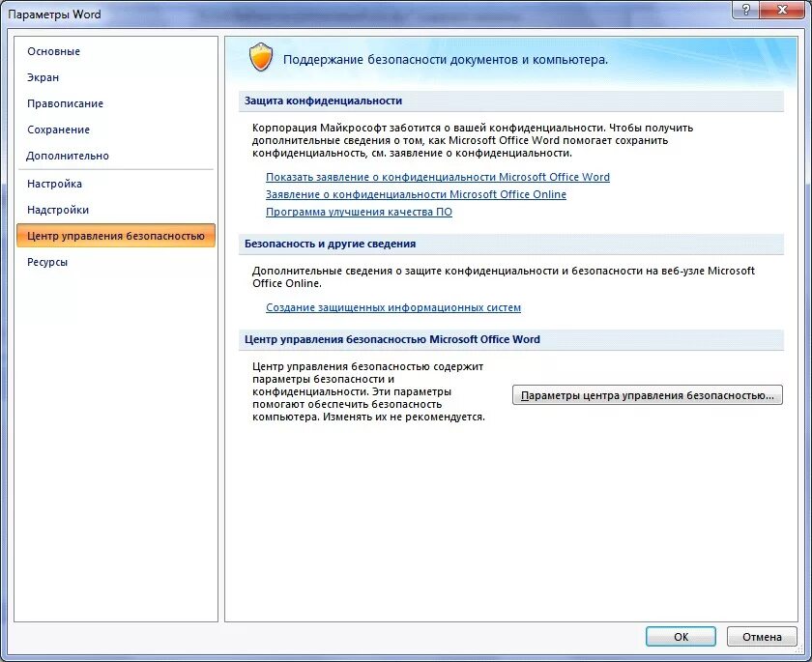Click the Корпорация Майкрософт заботится paragraph
This screenshot has width=812, height=662.
(473, 140)
